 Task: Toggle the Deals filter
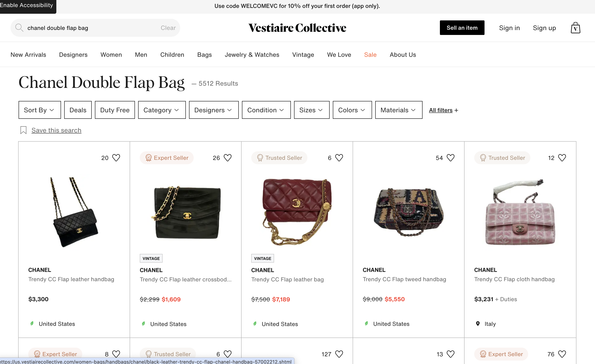point(78,110)
